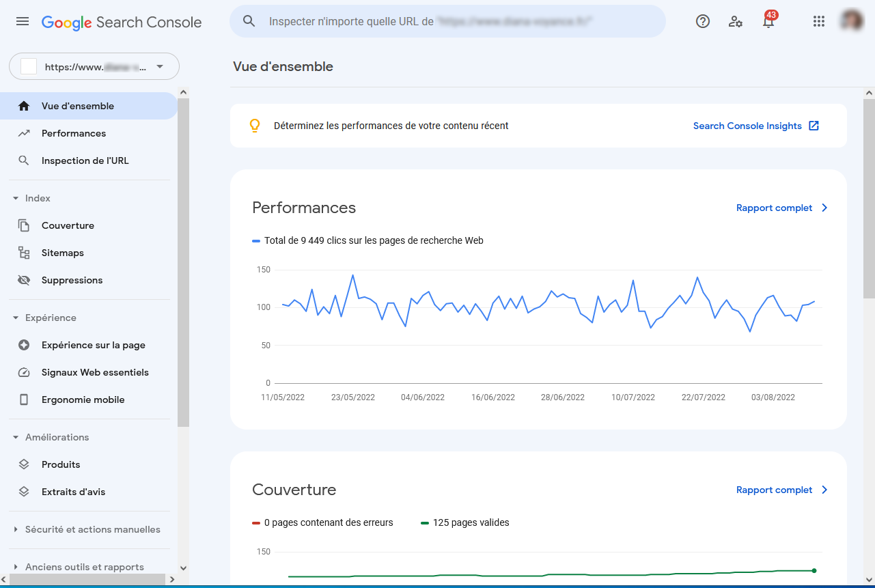Click the chevron arrow next to Couverture Rapport complet
Screen dimensions: 875x588
coord(824,490)
